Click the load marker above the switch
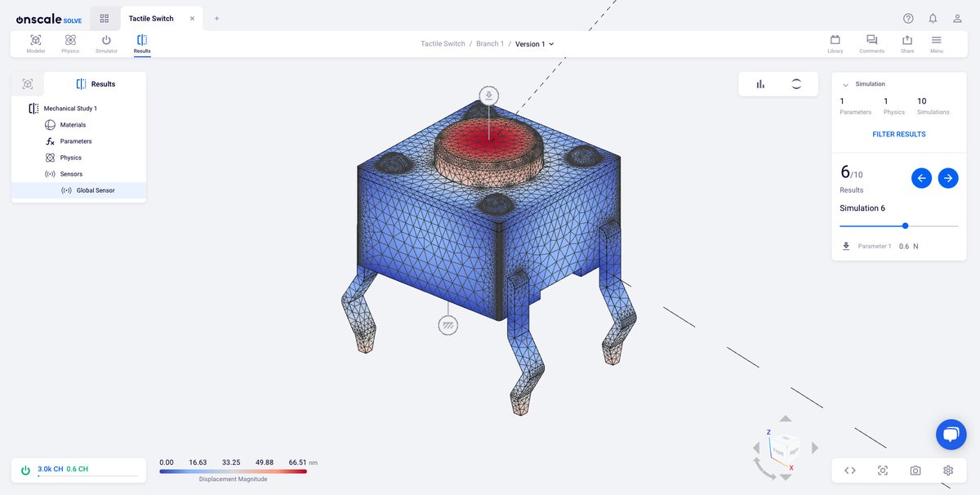This screenshot has width=980, height=495. (x=488, y=96)
